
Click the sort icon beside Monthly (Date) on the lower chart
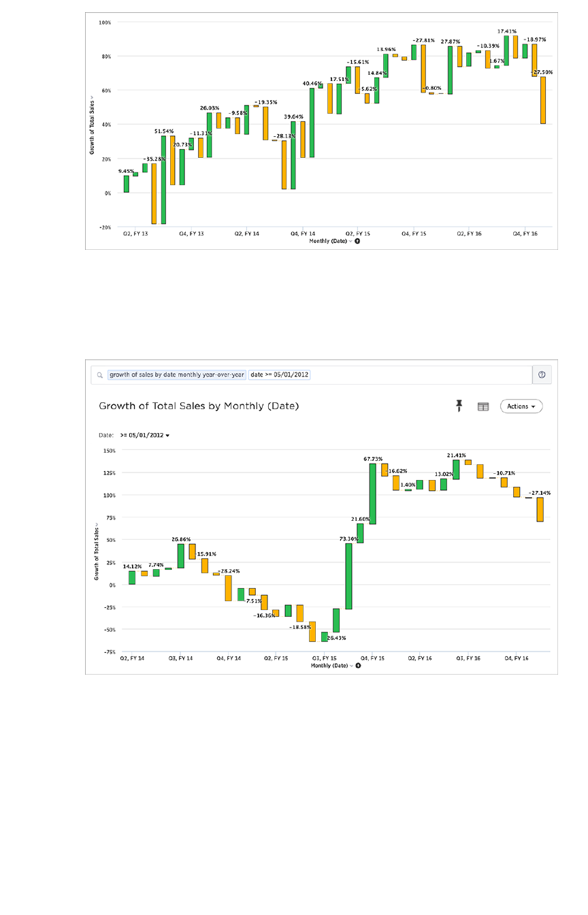[358, 666]
